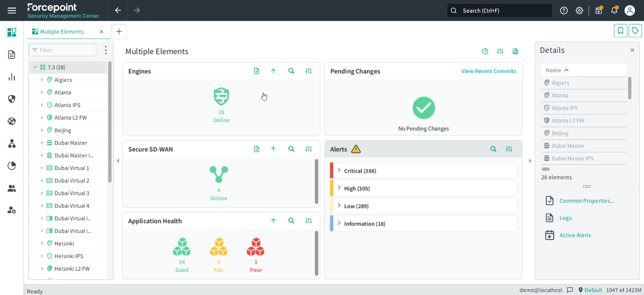Open the hamburger main menu
The image size is (644, 295).
click(x=12, y=10)
